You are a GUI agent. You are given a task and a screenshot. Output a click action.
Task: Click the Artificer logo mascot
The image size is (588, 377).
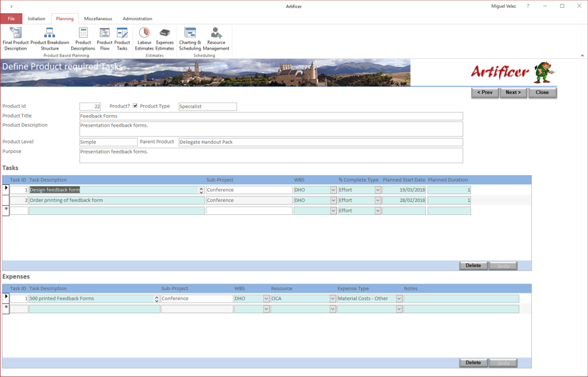[544, 73]
